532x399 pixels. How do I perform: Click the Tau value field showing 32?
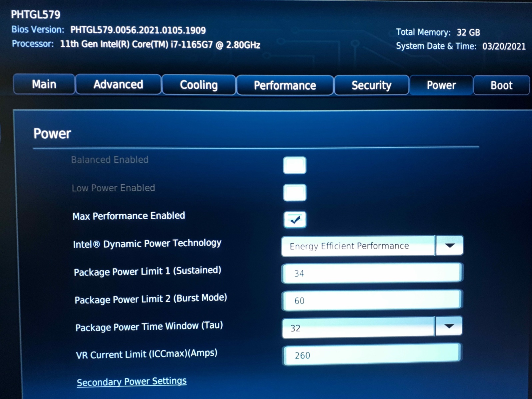point(358,328)
